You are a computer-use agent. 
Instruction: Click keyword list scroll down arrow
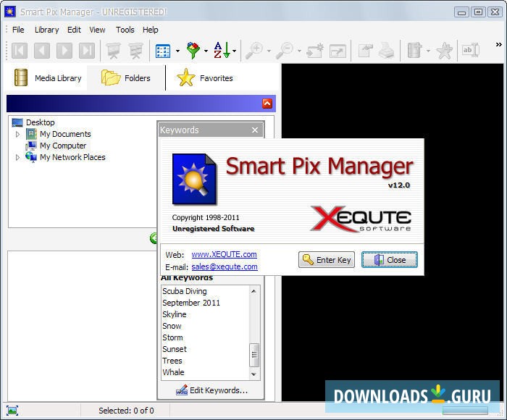pyautogui.click(x=254, y=374)
